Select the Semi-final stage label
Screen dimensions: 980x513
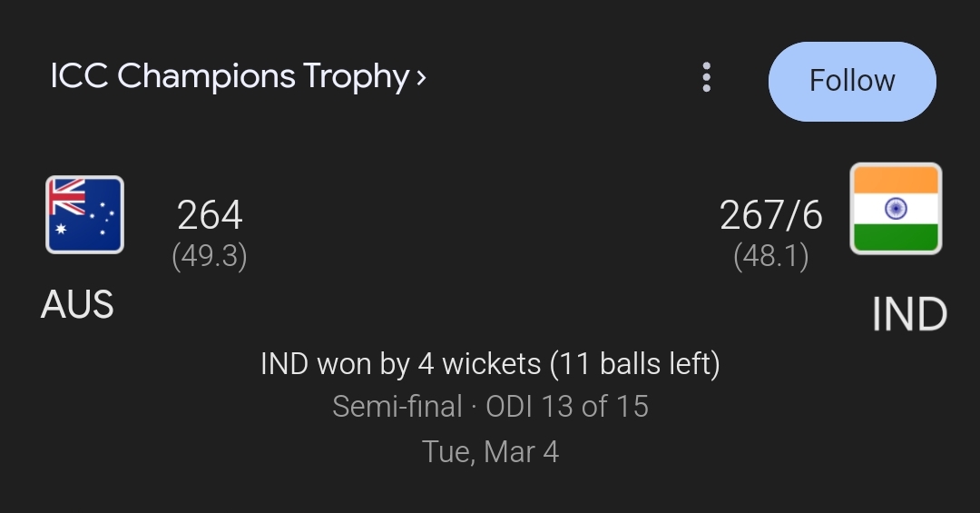[397, 406]
